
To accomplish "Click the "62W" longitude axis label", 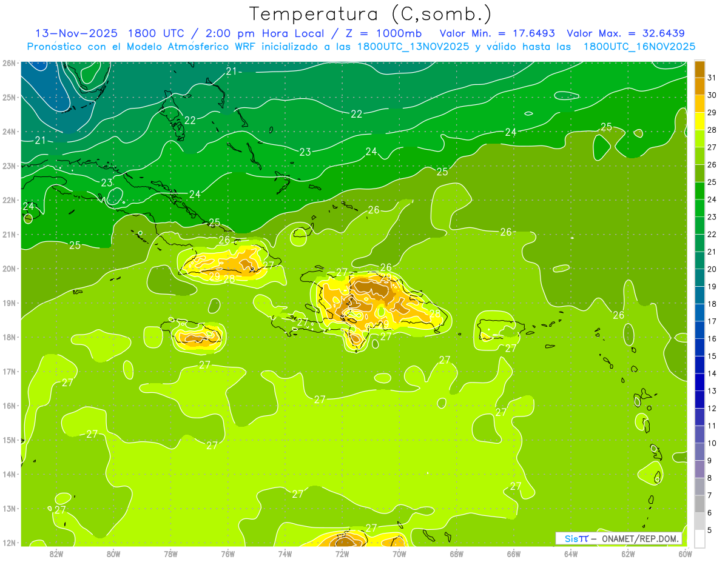I will point(628,553).
